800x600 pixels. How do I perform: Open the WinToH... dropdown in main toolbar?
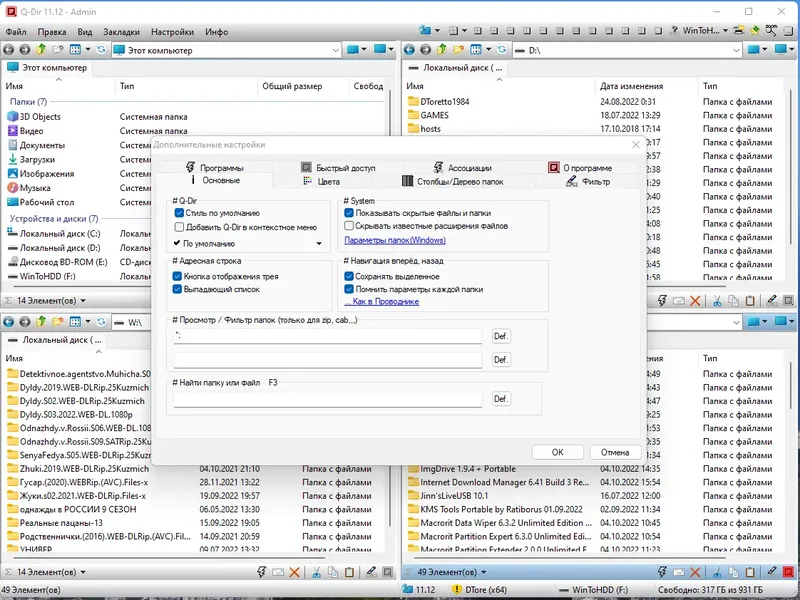pyautogui.click(x=725, y=31)
